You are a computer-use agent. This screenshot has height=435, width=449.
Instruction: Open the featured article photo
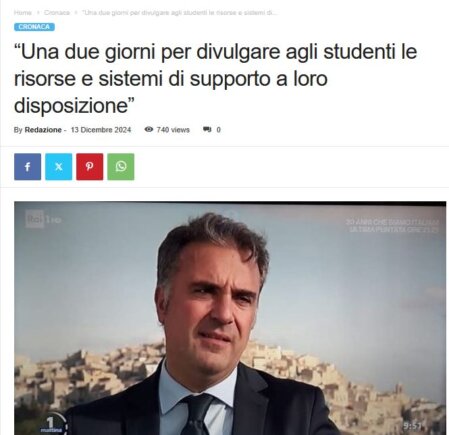[230, 318]
